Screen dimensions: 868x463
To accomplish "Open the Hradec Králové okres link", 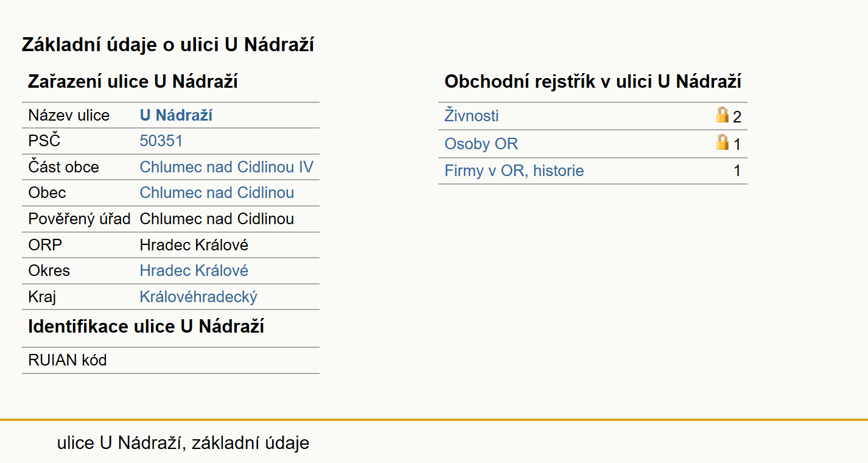I will [194, 270].
